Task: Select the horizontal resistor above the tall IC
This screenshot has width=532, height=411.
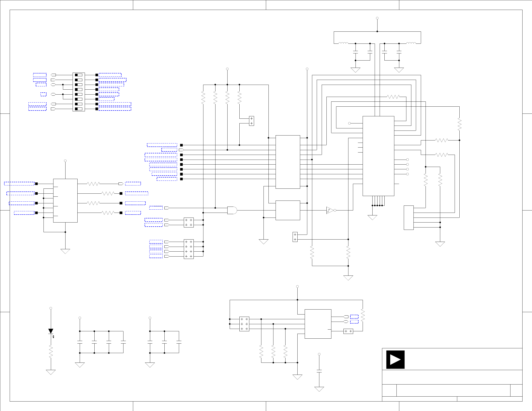Action: [393, 97]
